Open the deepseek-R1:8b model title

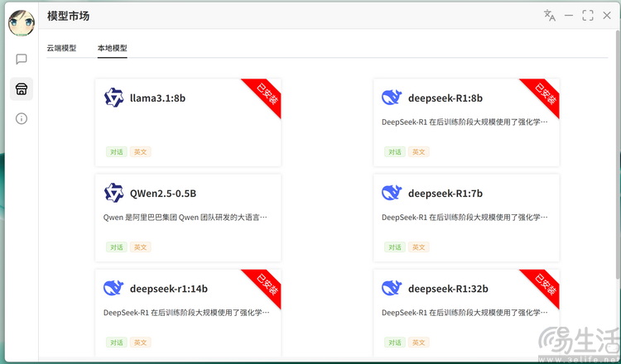click(x=445, y=98)
